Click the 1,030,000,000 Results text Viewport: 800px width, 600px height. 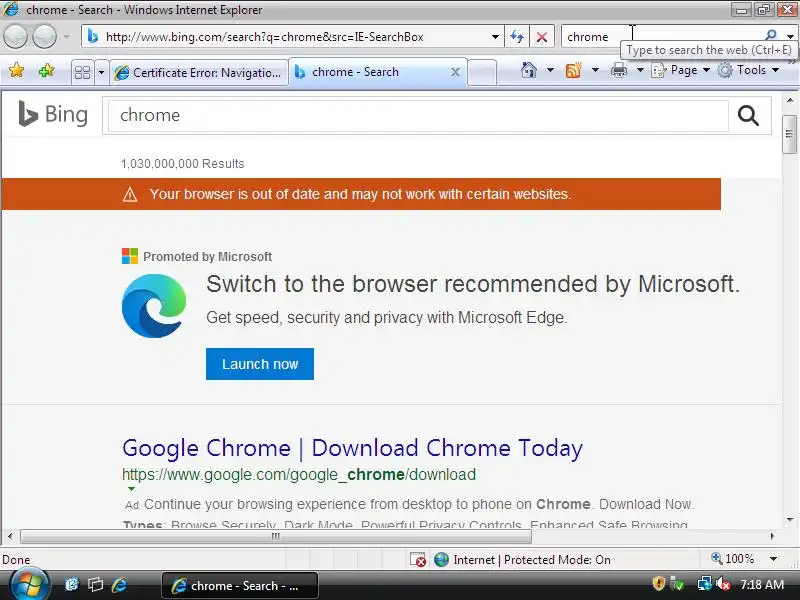pos(182,164)
